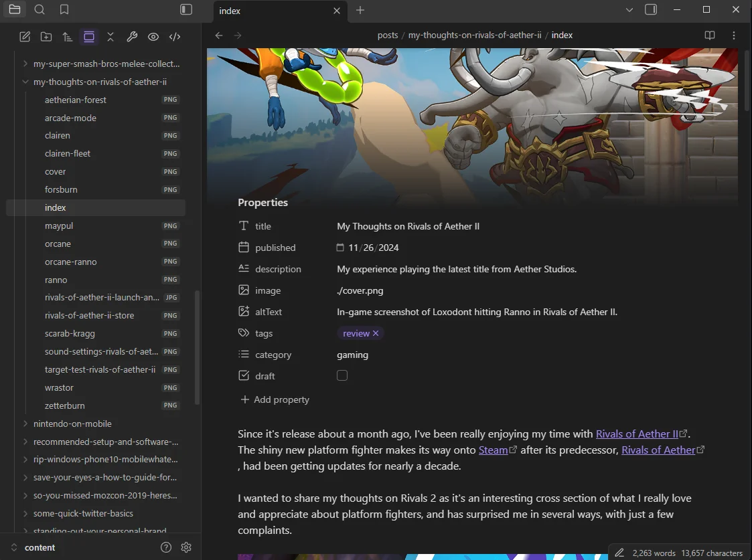Viewport: 752px width, 560px height.
Task: Click the wrench tools icon
Action: (x=132, y=36)
